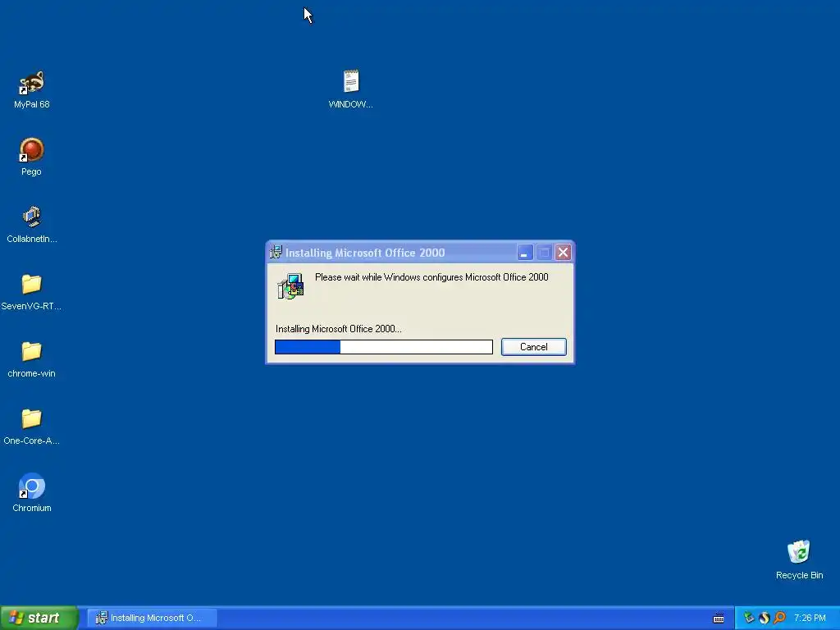Click the round S-logo tray icon
The width and height of the screenshot is (840, 630).
pos(765,619)
